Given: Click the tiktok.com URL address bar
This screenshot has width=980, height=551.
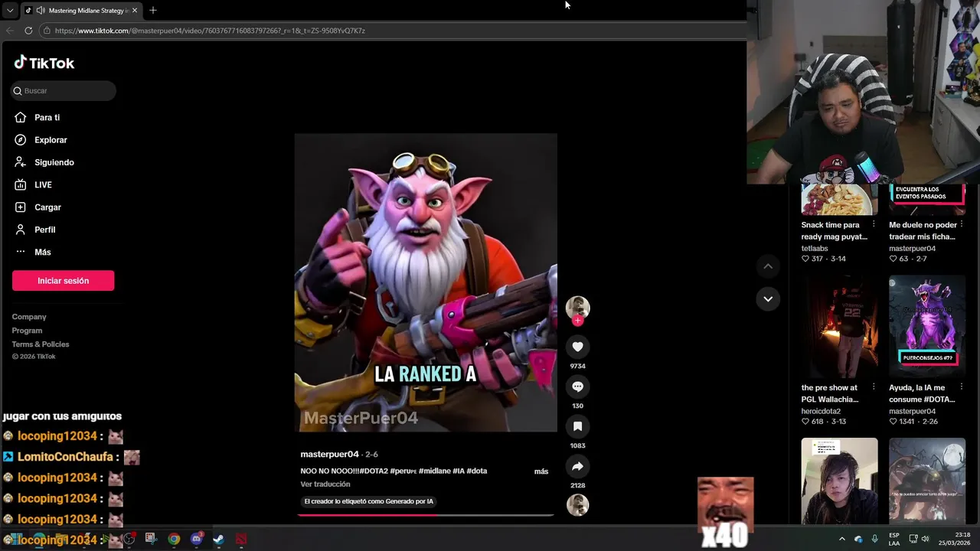Looking at the screenshot, I should [x=390, y=31].
